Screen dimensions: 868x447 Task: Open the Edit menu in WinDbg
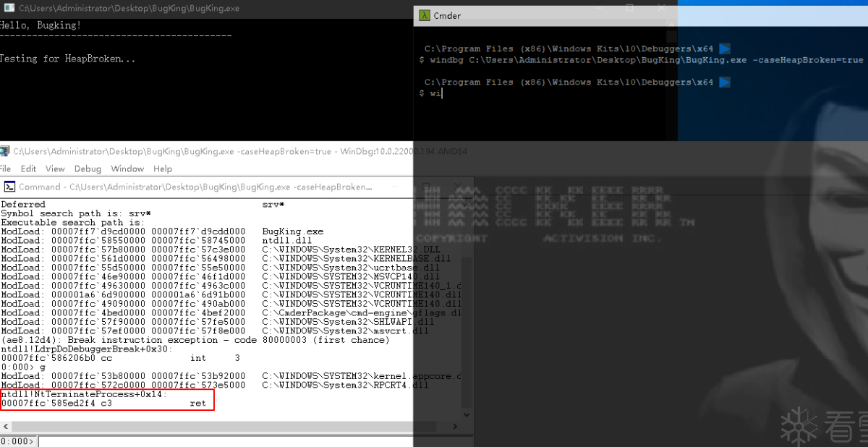click(28, 169)
